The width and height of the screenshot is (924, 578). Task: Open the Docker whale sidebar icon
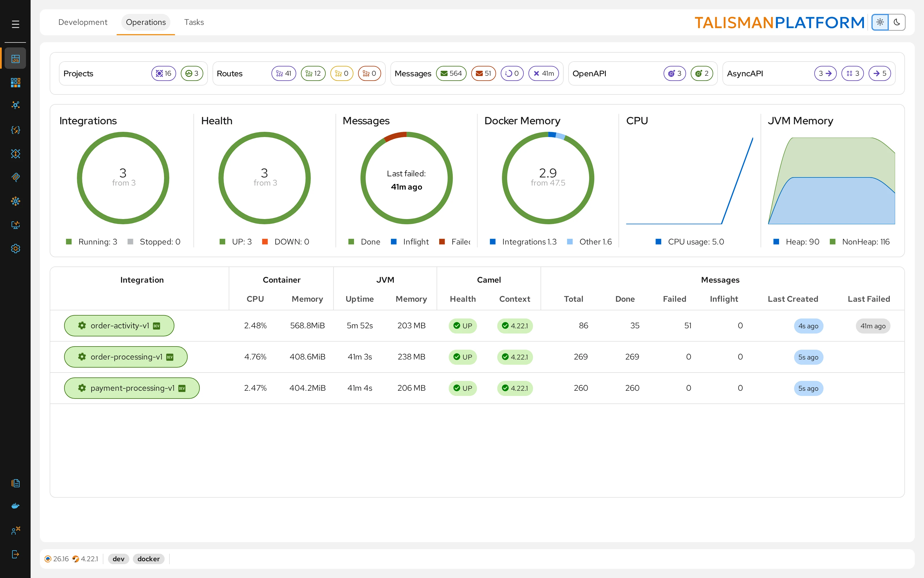[15, 506]
